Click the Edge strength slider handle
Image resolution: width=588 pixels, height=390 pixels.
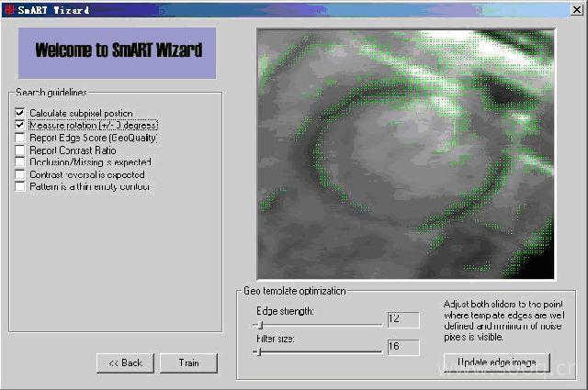pyautogui.click(x=261, y=323)
